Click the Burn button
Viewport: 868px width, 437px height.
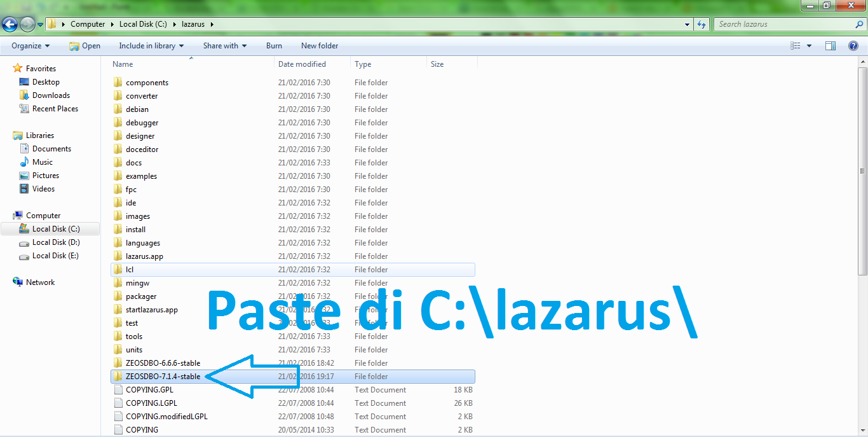coord(274,46)
